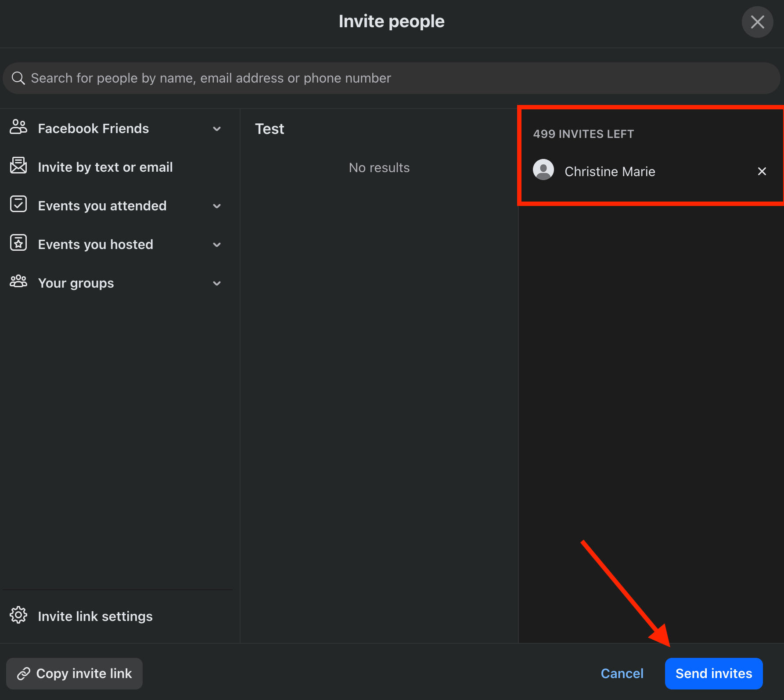The image size is (784, 700).
Task: Expand the Events you hosted chevron
Action: click(x=217, y=245)
